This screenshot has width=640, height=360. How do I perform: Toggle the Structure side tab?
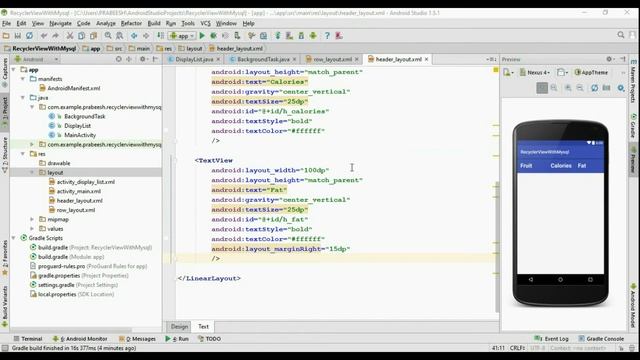tap(5, 155)
